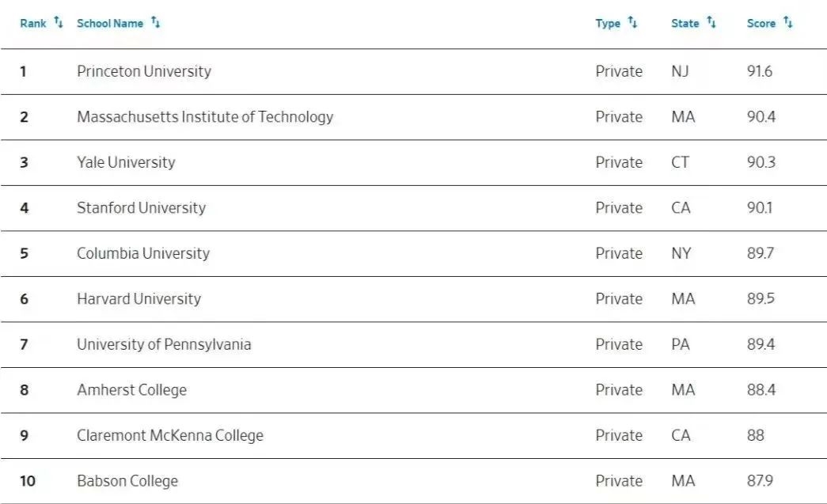827x504 pixels.
Task: Click the Rank column sort arrows icon
Action: pos(56,23)
